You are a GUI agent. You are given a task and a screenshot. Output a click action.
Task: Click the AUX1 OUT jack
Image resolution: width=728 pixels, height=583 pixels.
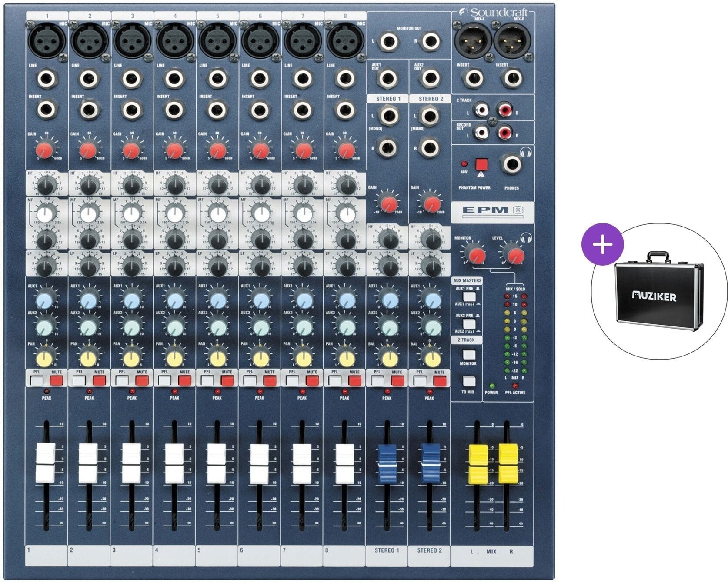[x=387, y=79]
